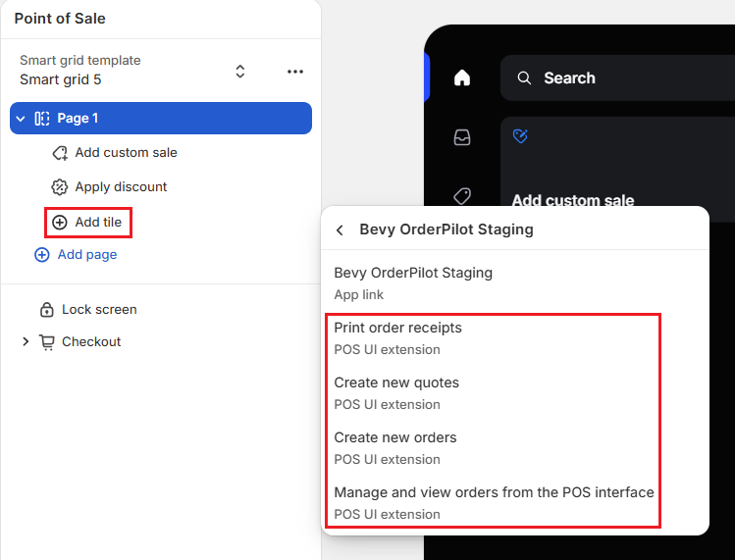Click the Checkout cart icon
The image size is (735, 560).
tap(47, 342)
